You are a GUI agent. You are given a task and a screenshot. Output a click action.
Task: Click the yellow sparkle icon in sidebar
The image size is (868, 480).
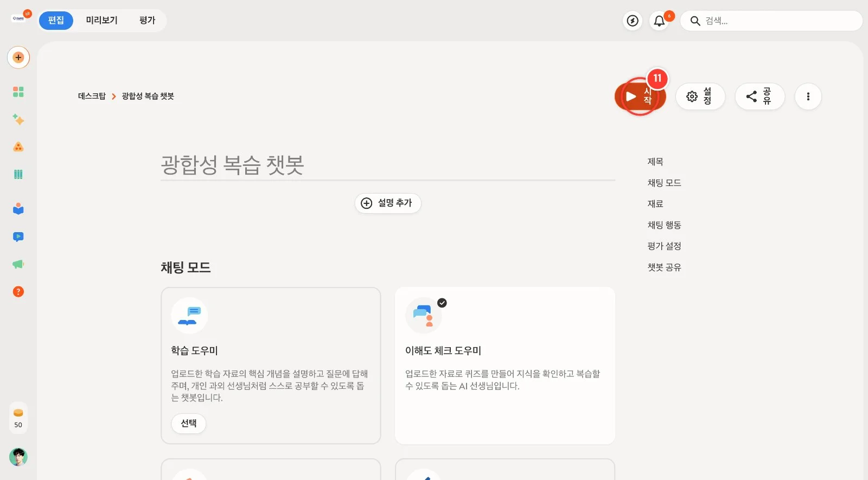click(18, 119)
